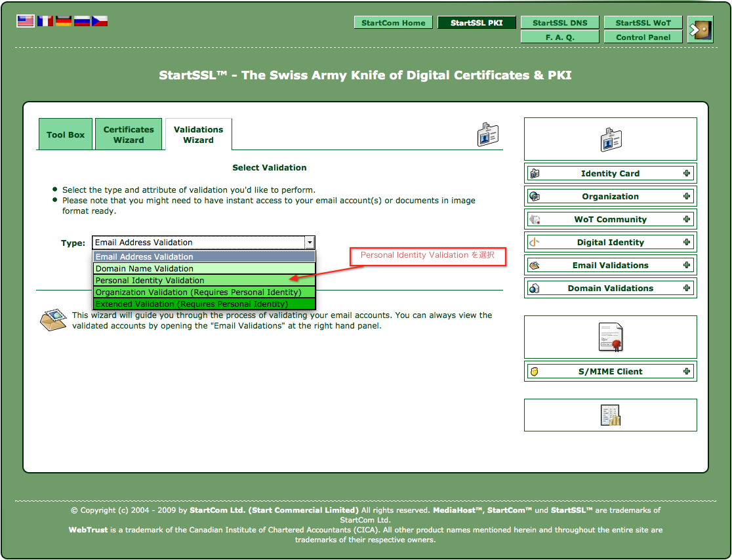
Task: Open the StartSSL DNS section
Action: [559, 22]
